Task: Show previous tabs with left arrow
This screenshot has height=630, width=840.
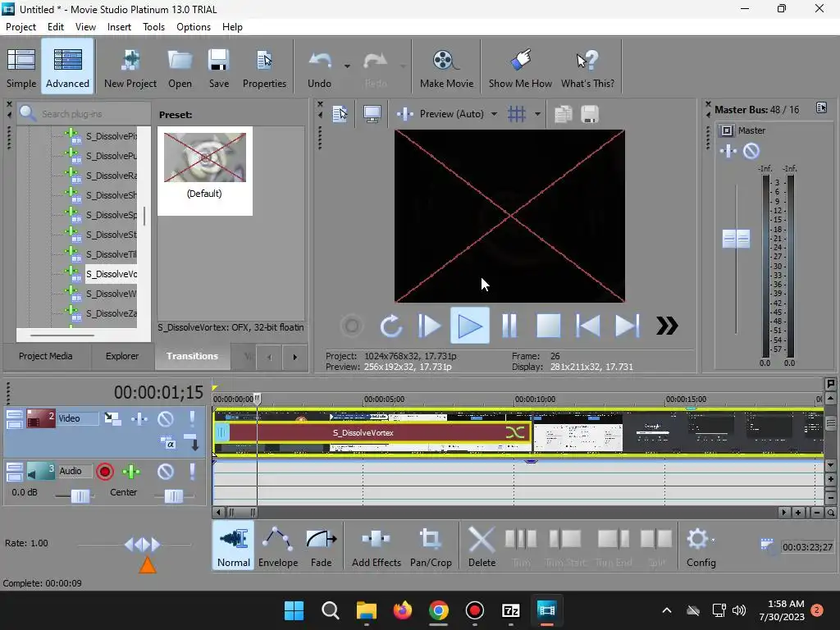Action: coord(269,357)
